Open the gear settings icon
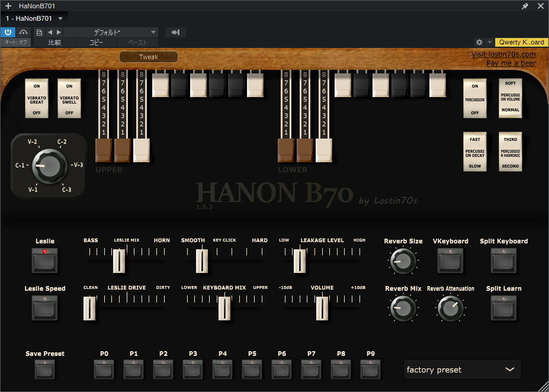Screen dimensions: 549x392 click(479, 43)
